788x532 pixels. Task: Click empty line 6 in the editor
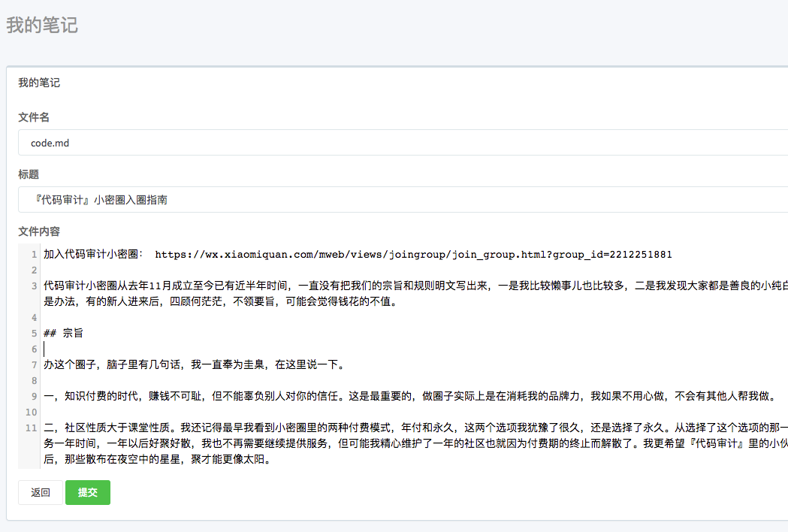click(225, 349)
